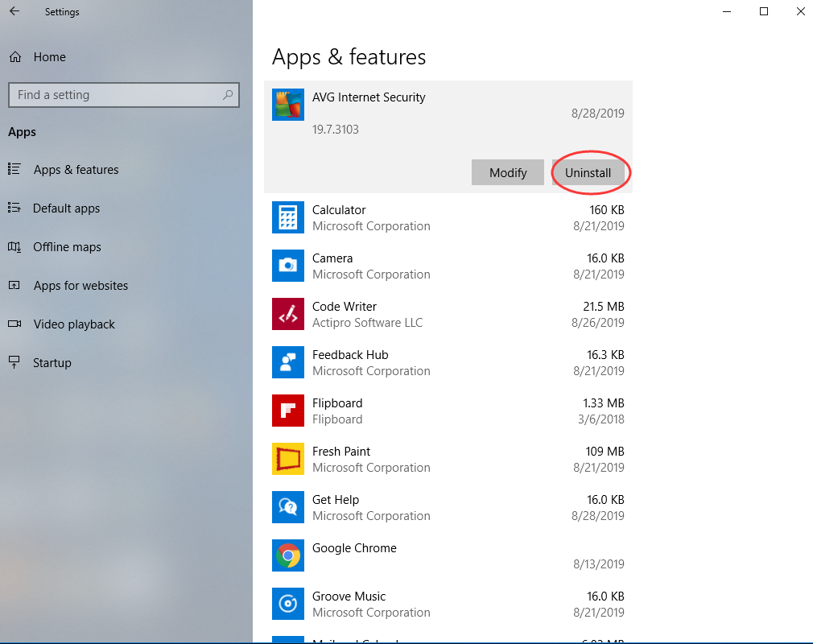
Task: Click the Default apps sidebar icon
Action: pyautogui.click(x=14, y=208)
